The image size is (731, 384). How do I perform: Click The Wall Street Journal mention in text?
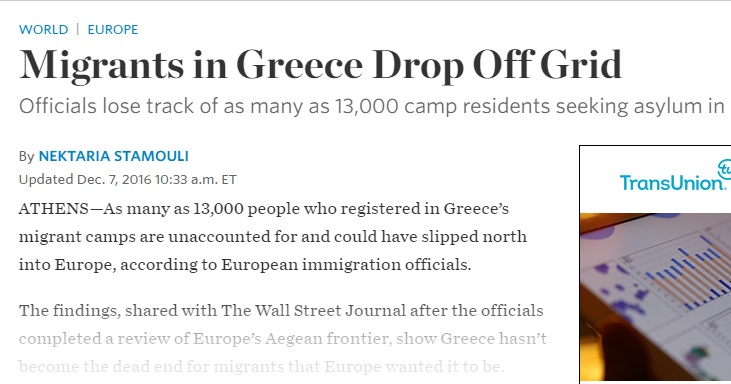coord(313,310)
